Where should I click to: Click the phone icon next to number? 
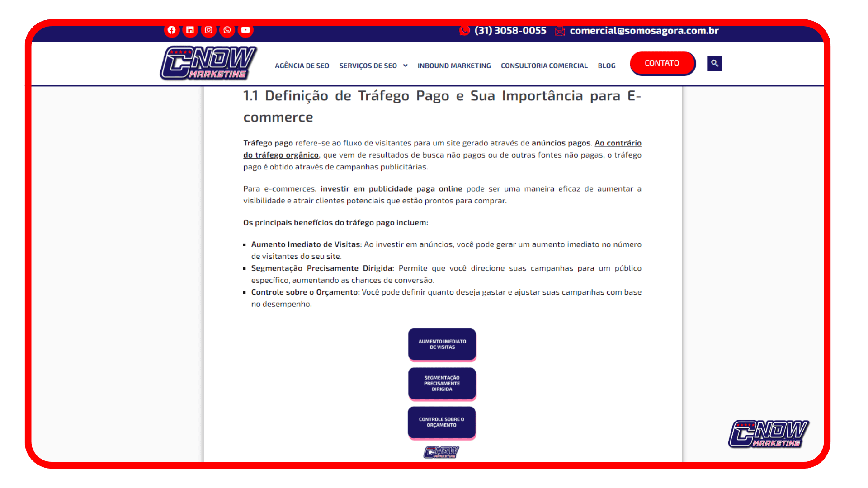tap(464, 31)
